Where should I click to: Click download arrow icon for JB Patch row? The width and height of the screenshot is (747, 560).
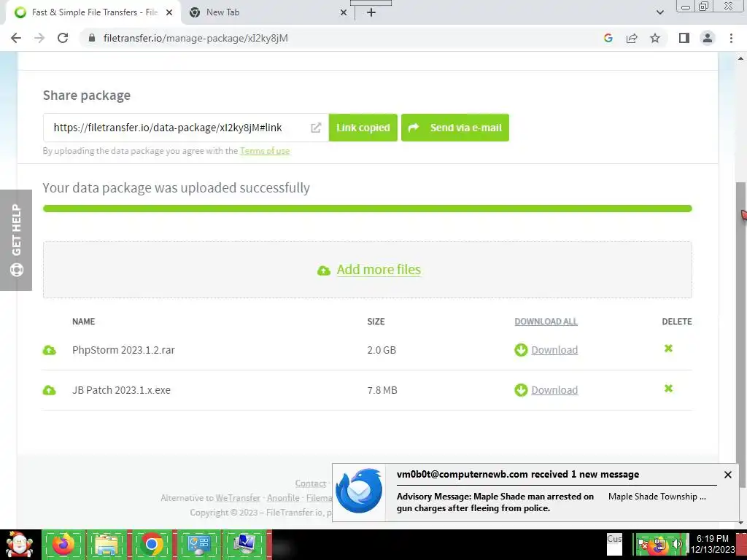[521, 390]
